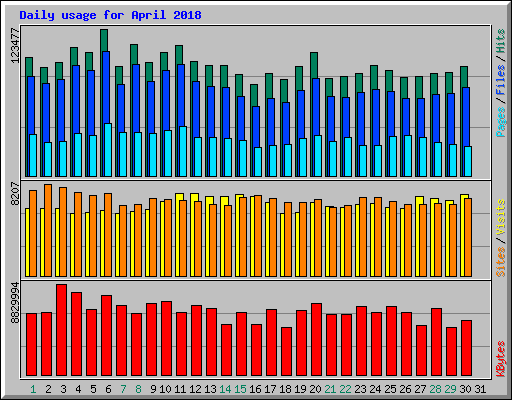512x400 pixels.
Task: Click the day 17 label on x-axis
Action: pos(270,389)
